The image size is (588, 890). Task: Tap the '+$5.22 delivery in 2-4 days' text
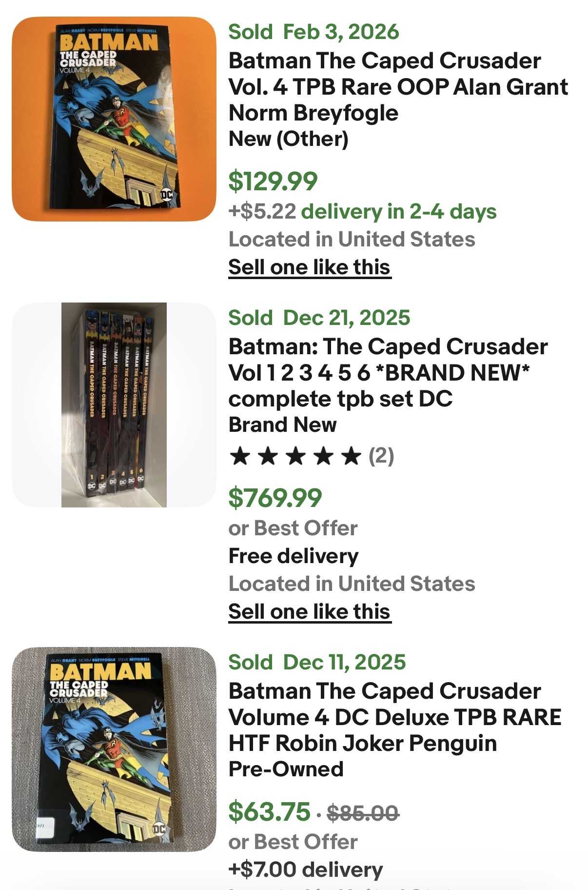[362, 212]
